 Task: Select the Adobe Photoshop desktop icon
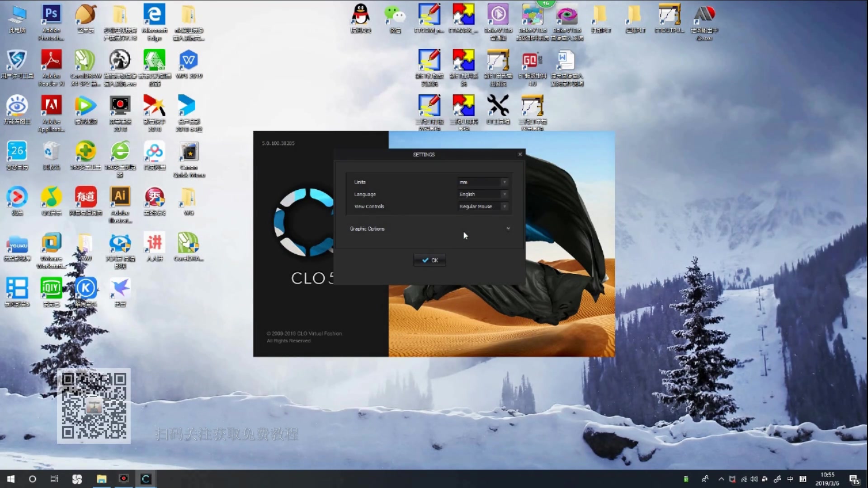[51, 15]
